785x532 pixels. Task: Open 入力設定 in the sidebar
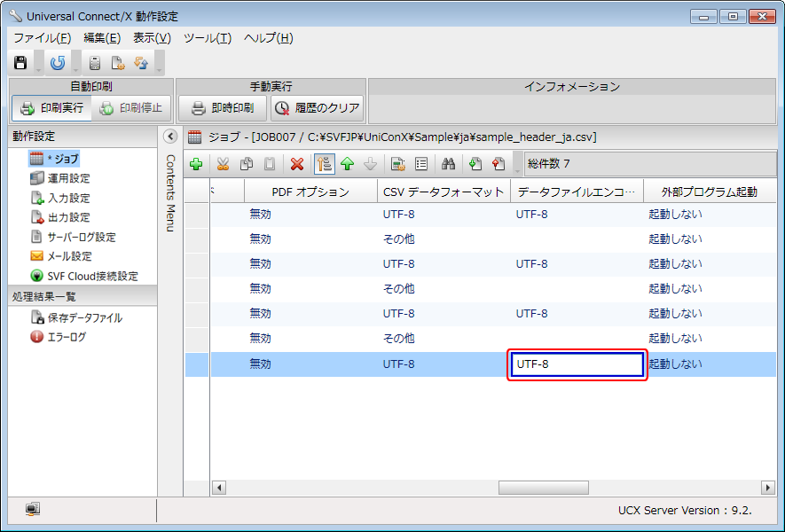[60, 198]
